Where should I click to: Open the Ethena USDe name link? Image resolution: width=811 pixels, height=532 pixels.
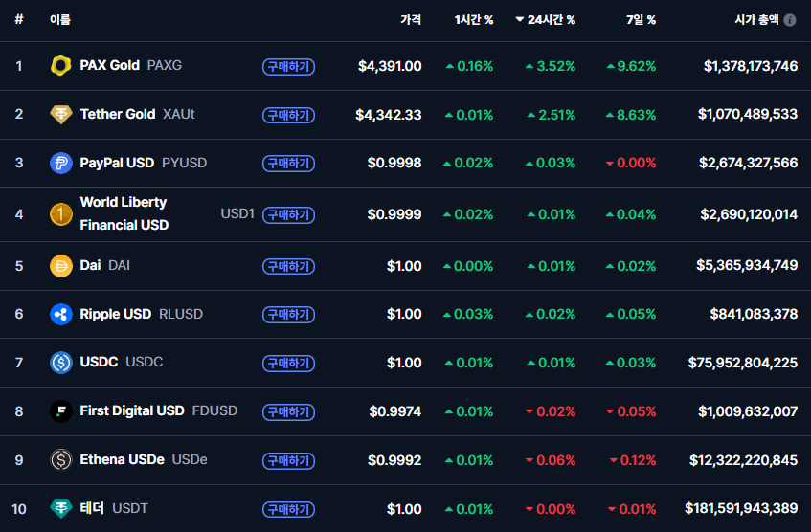122,460
